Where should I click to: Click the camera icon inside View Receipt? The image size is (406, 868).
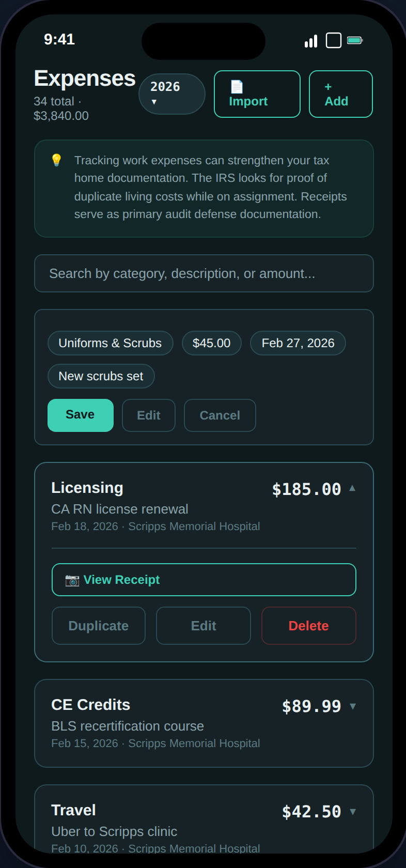[x=73, y=580]
